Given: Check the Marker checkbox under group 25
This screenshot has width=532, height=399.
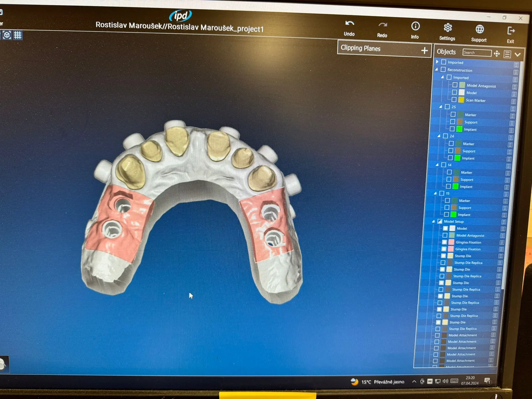Looking at the screenshot, I should (x=453, y=114).
